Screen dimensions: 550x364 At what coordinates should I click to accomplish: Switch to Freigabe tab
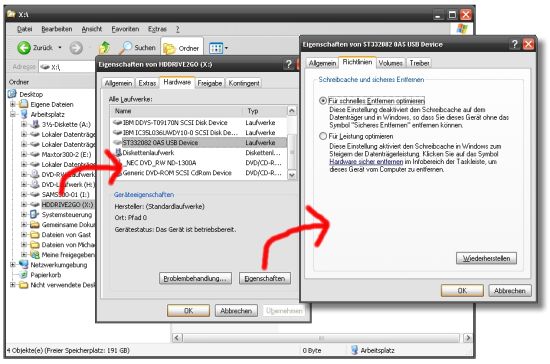tap(210, 83)
